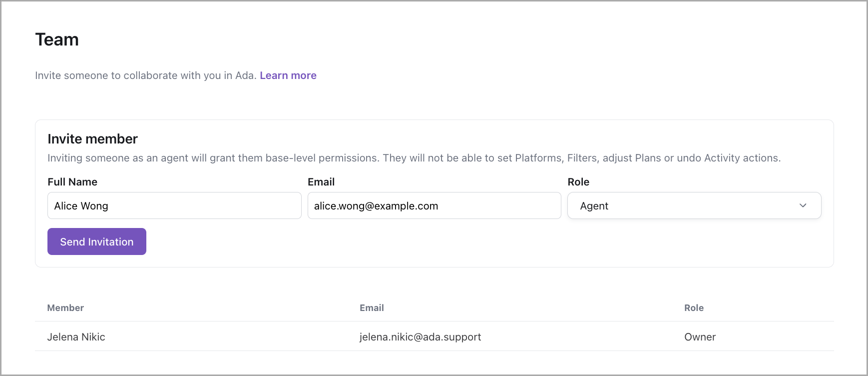Click the Send Invitation button
Viewport: 868px width, 376px height.
97,241
